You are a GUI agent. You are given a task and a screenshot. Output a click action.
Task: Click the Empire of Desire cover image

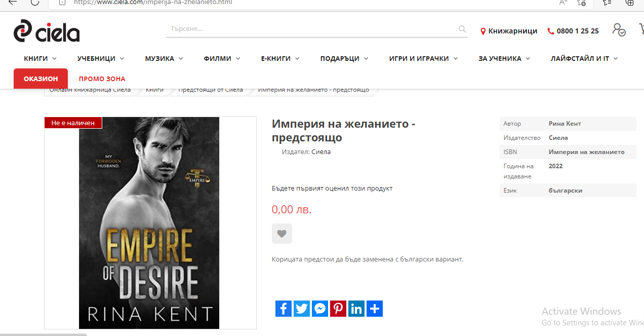[149, 223]
